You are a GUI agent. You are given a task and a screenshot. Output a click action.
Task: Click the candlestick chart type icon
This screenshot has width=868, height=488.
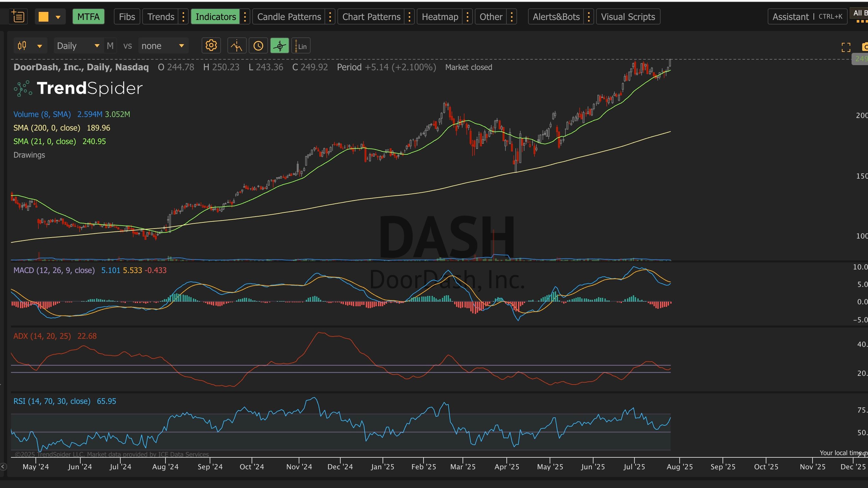22,45
